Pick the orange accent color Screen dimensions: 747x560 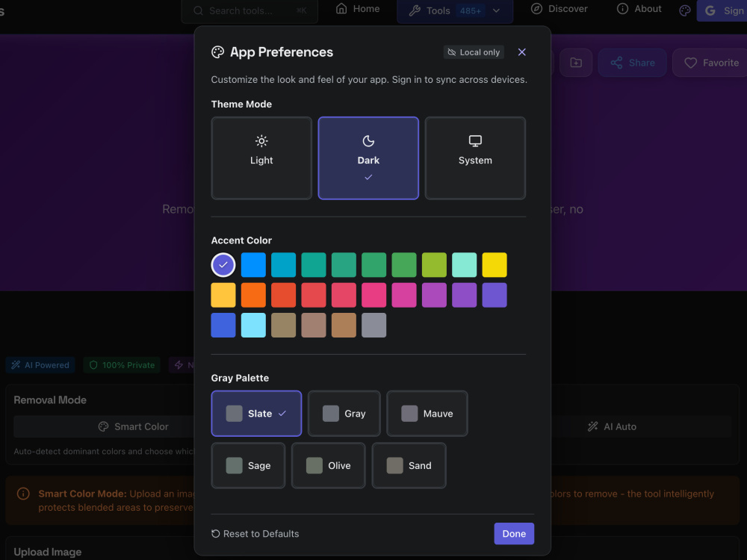253,295
